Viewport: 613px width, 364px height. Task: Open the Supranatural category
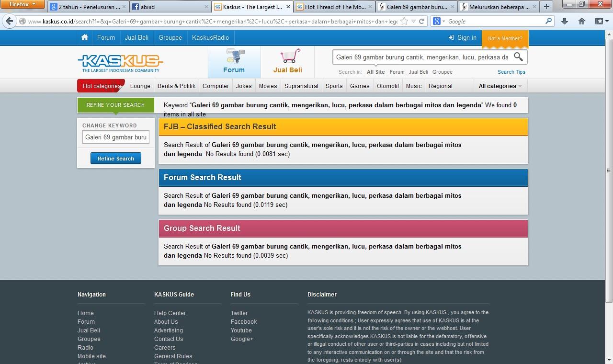(301, 86)
